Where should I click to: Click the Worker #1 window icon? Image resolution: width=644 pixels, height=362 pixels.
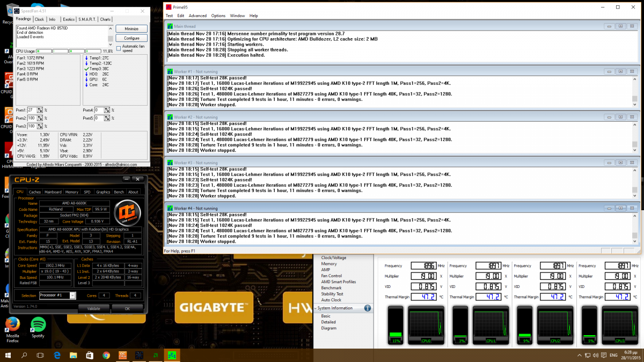(170, 71)
